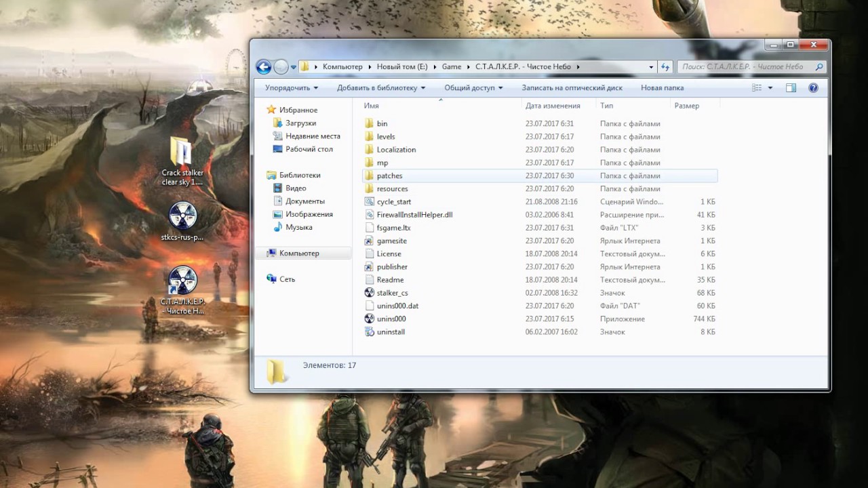Click the refresh button next to address bar
Image resolution: width=868 pixels, height=488 pixels.
665,67
